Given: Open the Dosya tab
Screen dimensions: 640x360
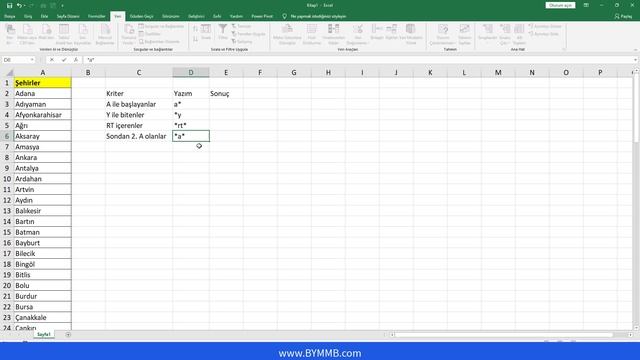Looking at the screenshot, I should click(9, 16).
